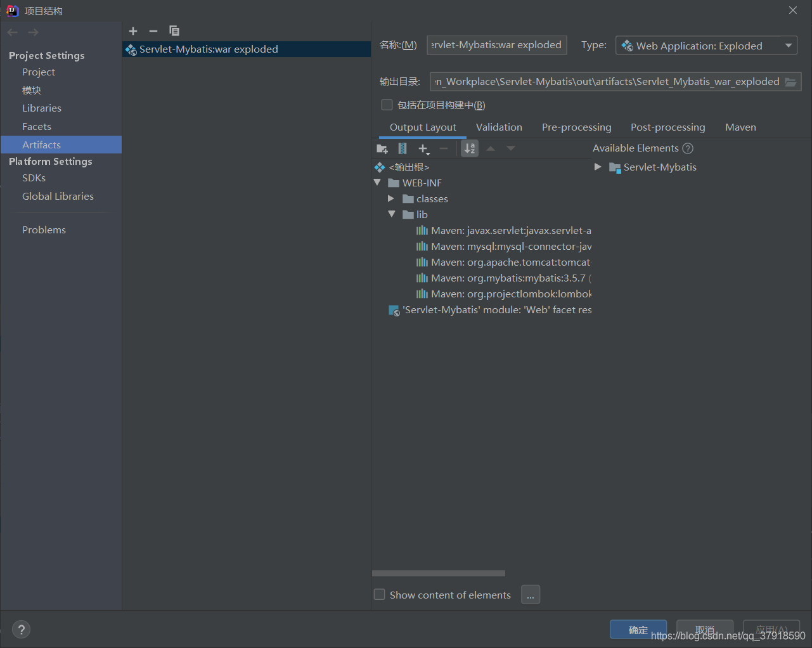Select the 'Web' facet resources entry
The height and width of the screenshot is (648, 812).
coord(490,310)
